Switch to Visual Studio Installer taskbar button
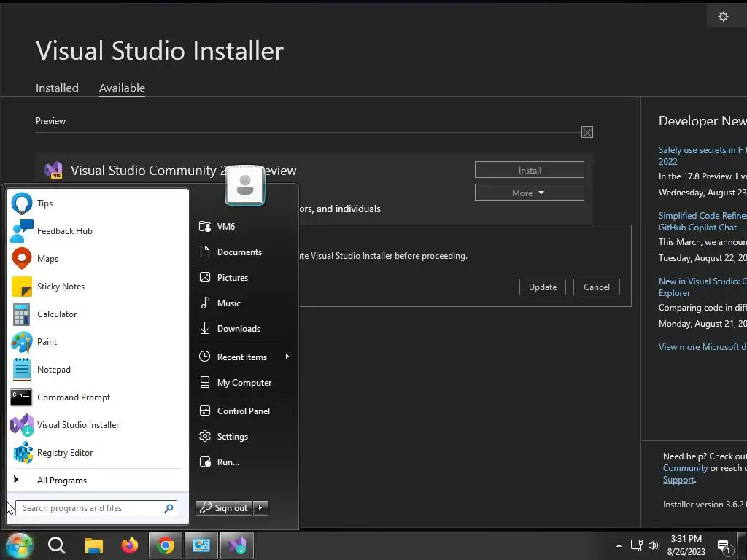The width and height of the screenshot is (747, 560). click(x=237, y=545)
